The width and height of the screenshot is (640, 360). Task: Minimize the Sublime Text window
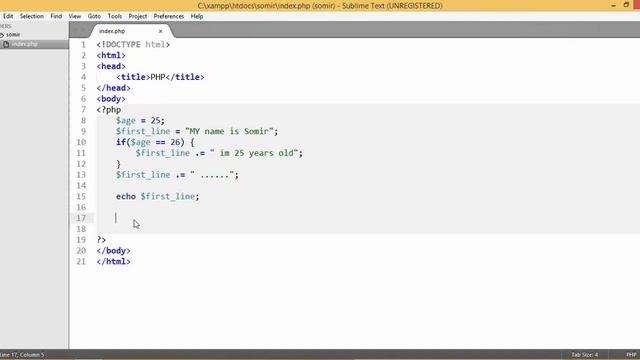(x=613, y=5)
